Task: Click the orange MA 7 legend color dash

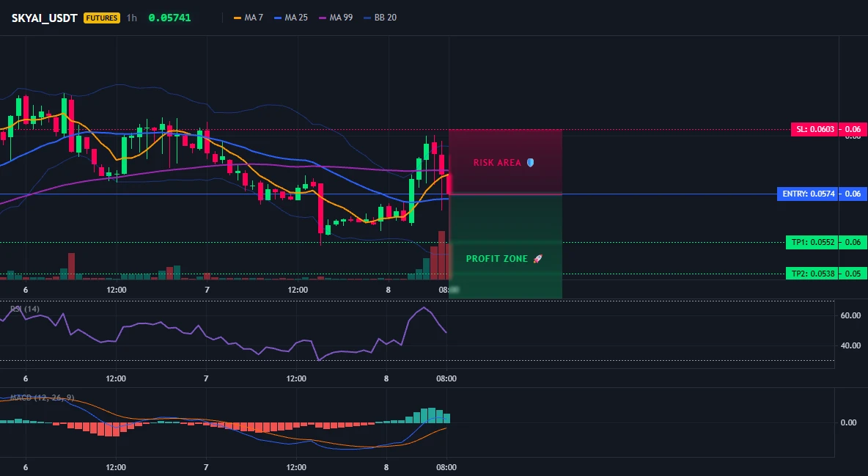Action: click(238, 18)
